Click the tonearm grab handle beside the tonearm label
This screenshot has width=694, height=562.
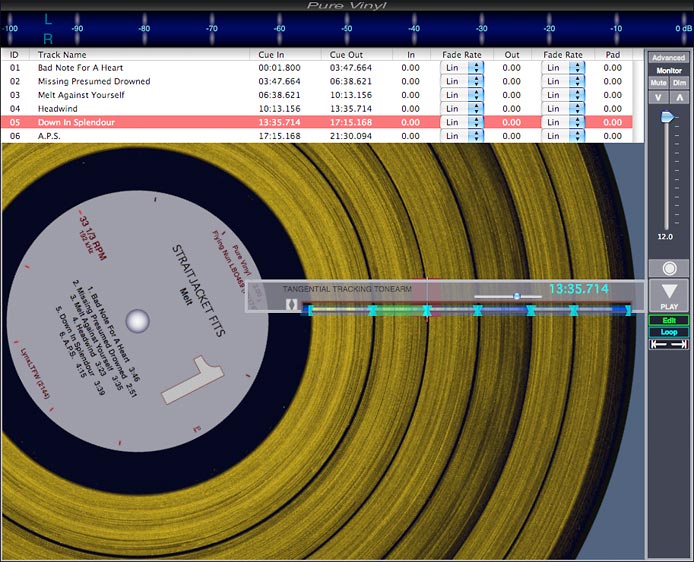click(291, 304)
